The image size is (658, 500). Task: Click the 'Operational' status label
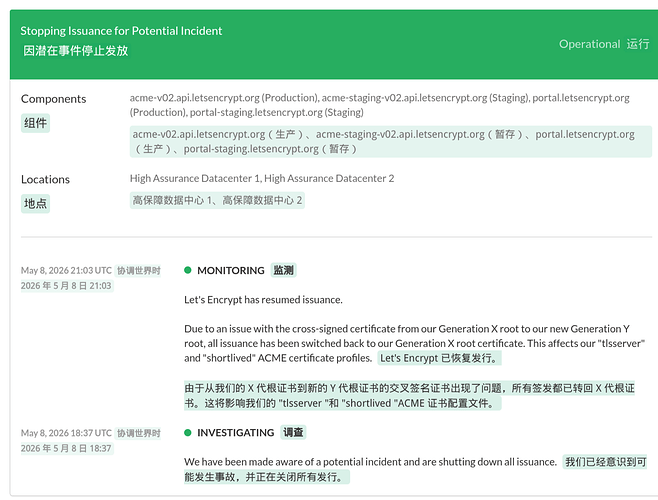pos(590,44)
